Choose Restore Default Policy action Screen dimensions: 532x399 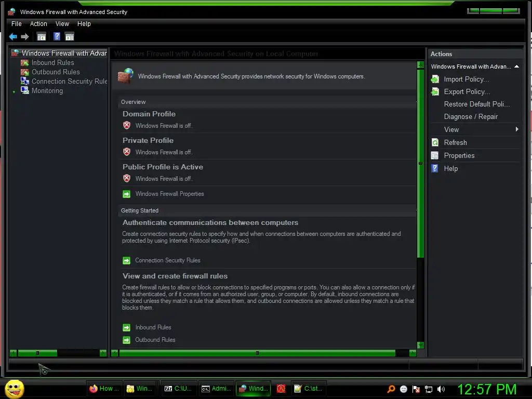point(477,104)
